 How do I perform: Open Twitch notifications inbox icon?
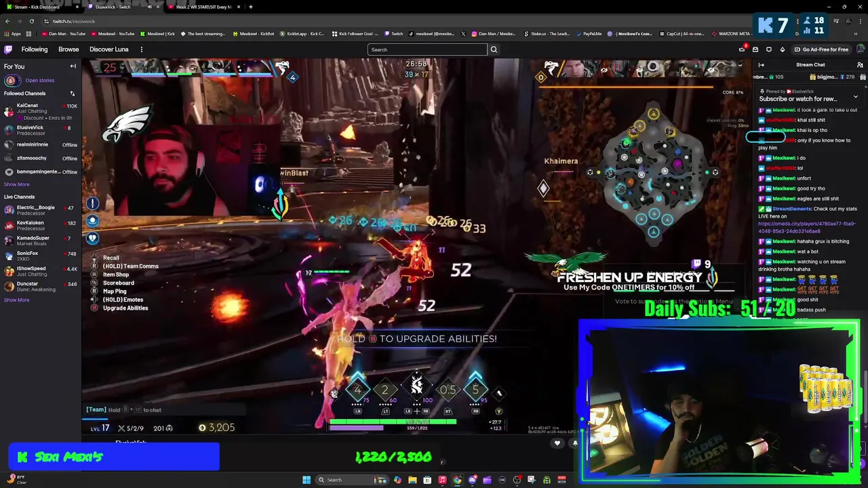(x=755, y=49)
